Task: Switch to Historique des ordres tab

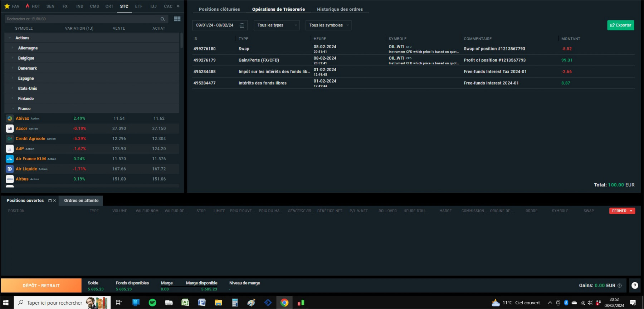Action: 340,9
